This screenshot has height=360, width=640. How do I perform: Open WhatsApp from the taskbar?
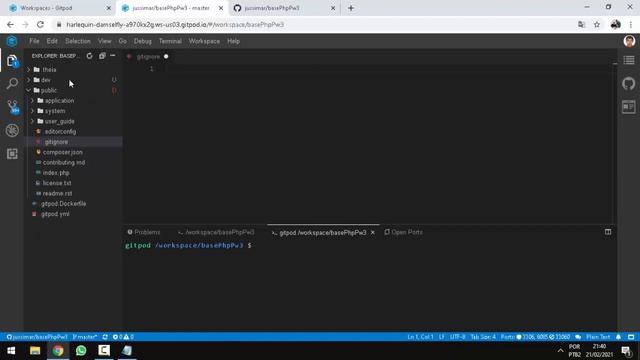81,350
